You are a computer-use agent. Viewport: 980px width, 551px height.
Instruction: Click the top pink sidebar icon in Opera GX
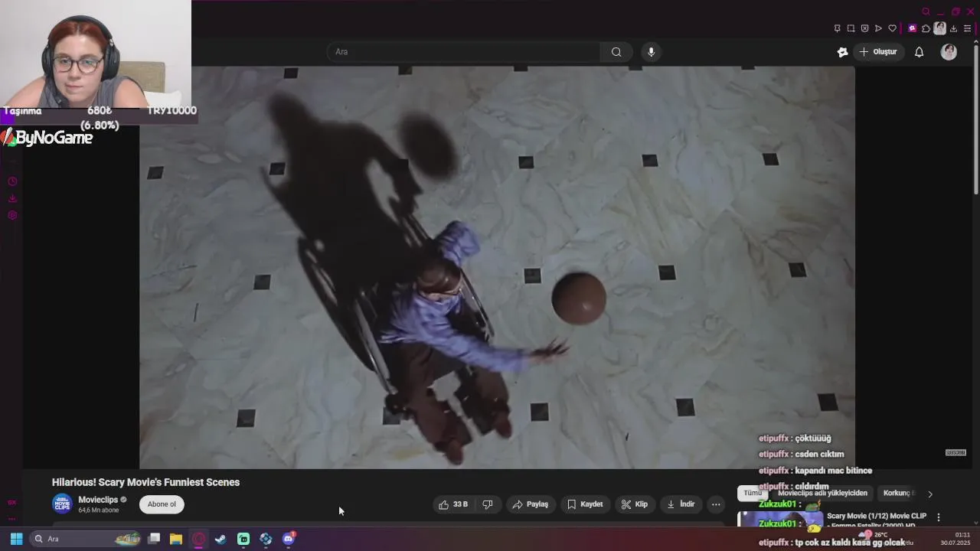[x=12, y=182]
